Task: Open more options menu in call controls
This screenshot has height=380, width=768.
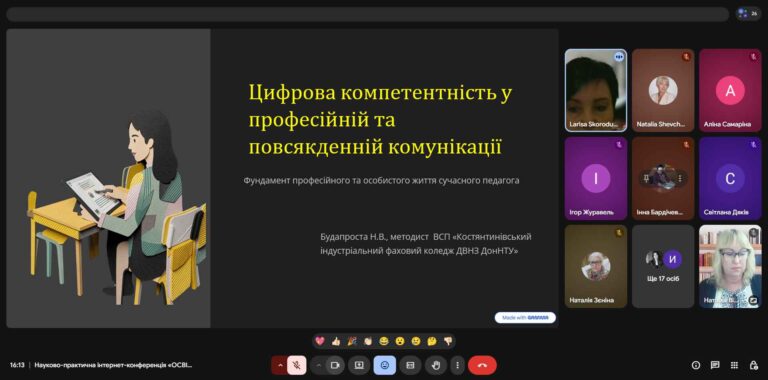Action: pyautogui.click(x=457, y=365)
